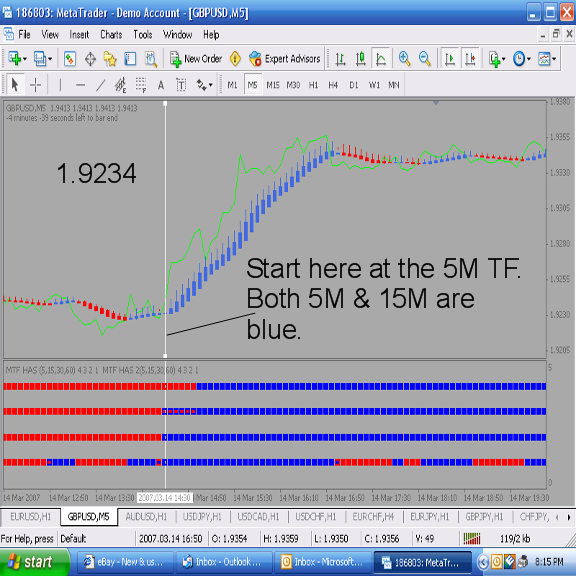Image resolution: width=576 pixels, height=576 pixels.
Task: Select the Equidistant Channel tool
Action: (120, 85)
